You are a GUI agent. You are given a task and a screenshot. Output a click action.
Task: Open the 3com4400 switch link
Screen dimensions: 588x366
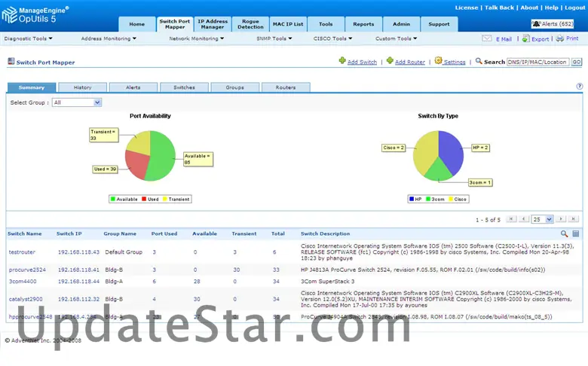coord(23,282)
